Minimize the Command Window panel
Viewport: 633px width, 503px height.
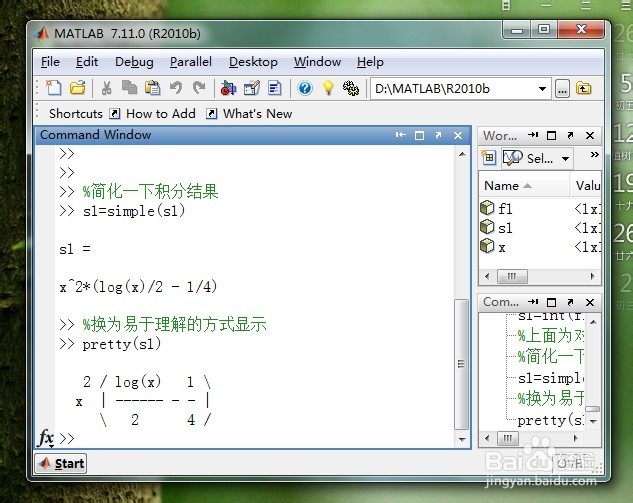400,135
